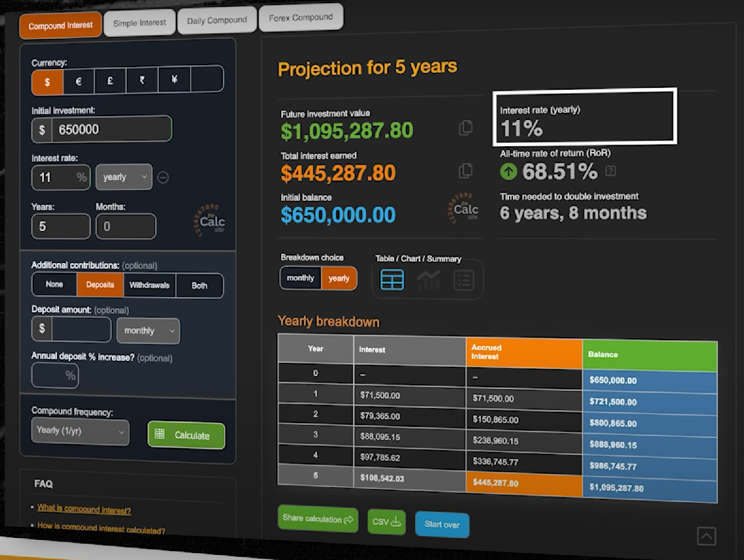Click the green Calculate button
The height and width of the screenshot is (560, 744).
click(x=186, y=434)
